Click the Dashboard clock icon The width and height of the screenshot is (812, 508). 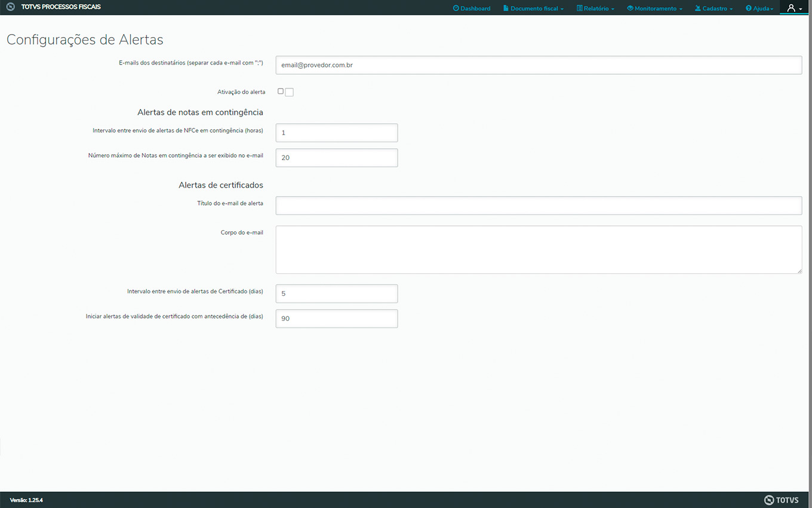coord(456,8)
